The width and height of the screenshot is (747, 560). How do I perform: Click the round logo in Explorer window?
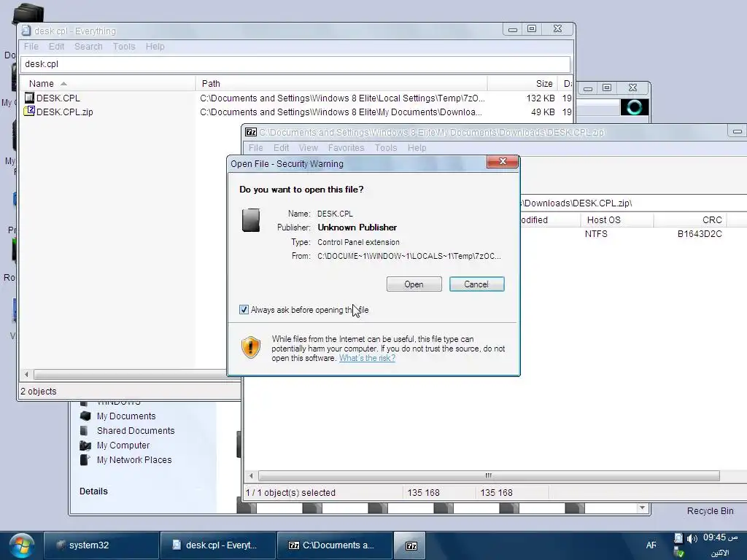point(634,107)
